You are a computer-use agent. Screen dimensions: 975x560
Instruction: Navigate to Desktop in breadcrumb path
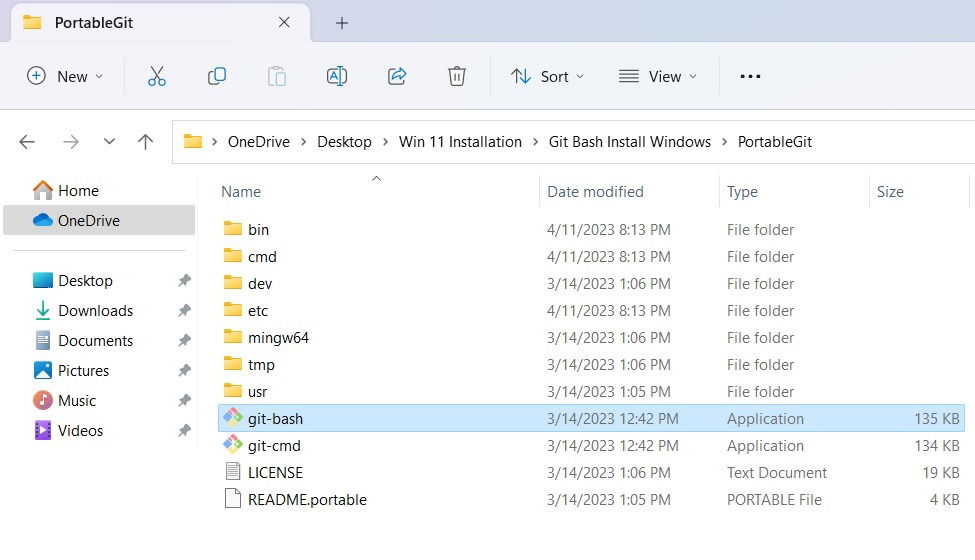[344, 142]
